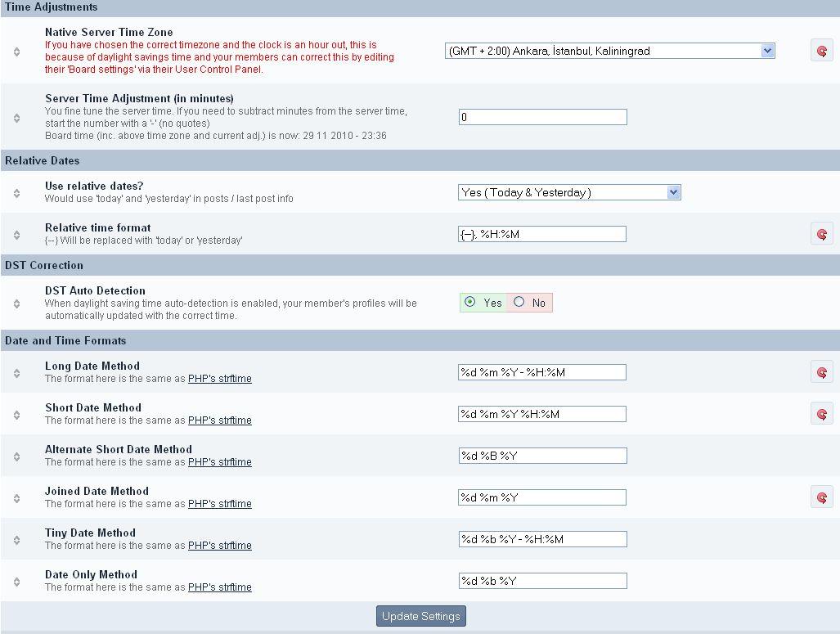This screenshot has width=840, height=634.
Task: Select No for DST Auto Detection
Action: (x=519, y=302)
